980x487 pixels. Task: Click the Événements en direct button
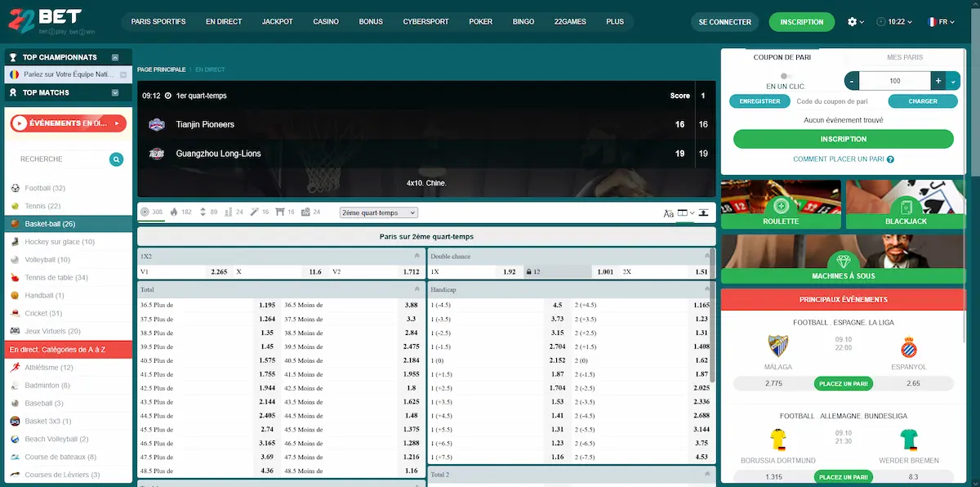pos(69,123)
